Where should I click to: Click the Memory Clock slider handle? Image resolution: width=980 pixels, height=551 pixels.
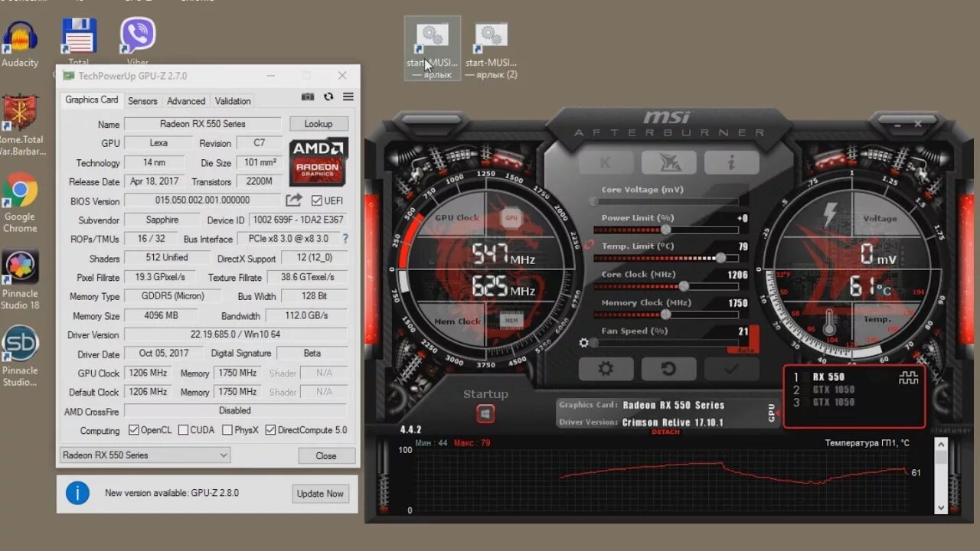665,315
